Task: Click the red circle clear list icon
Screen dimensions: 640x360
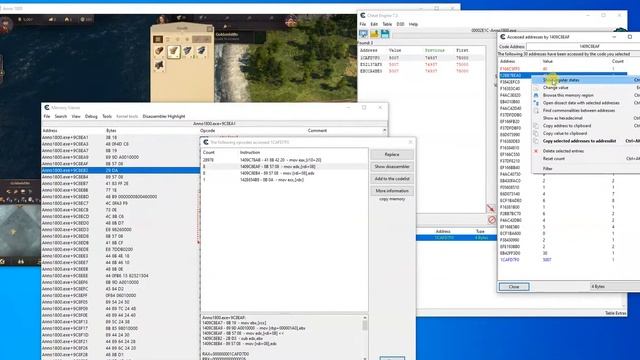Action: [x=491, y=220]
